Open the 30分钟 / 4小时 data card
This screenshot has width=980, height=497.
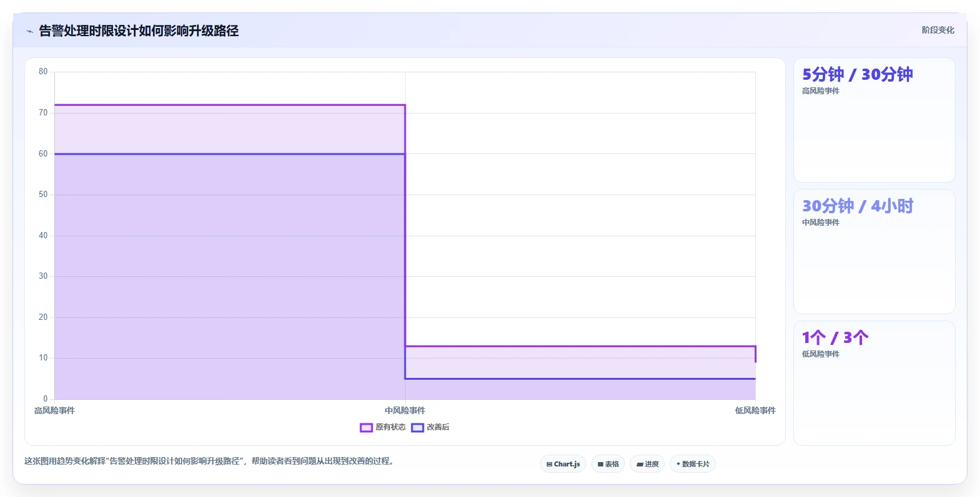(x=874, y=252)
